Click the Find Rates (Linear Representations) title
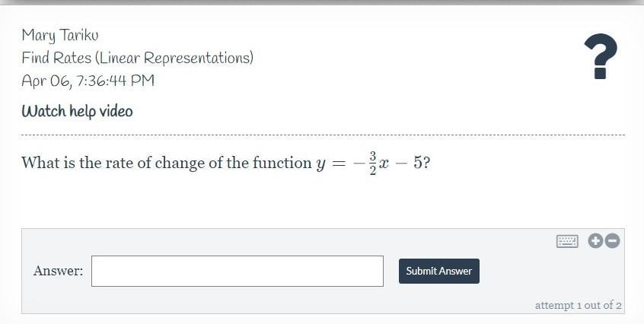This screenshot has height=324, width=644. click(137, 58)
